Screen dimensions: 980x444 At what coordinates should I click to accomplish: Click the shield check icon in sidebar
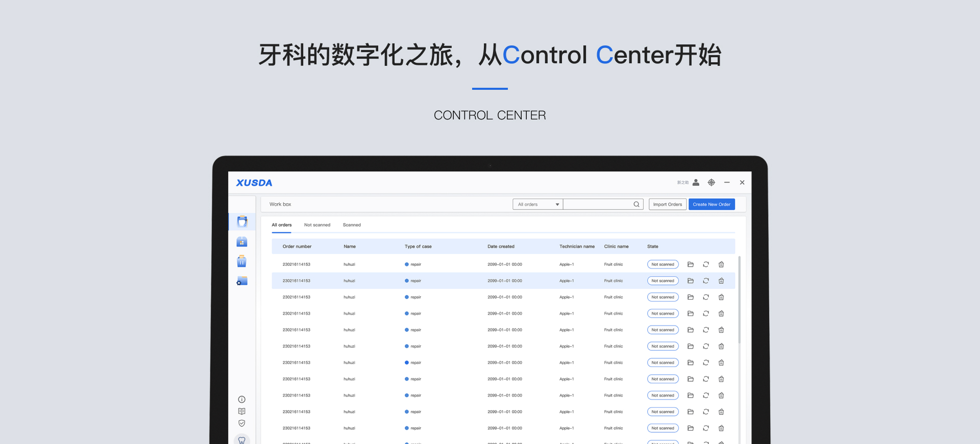(x=242, y=423)
